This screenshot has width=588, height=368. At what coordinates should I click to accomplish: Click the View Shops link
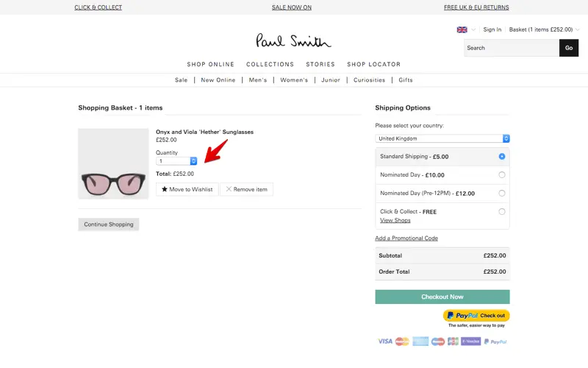(x=395, y=220)
